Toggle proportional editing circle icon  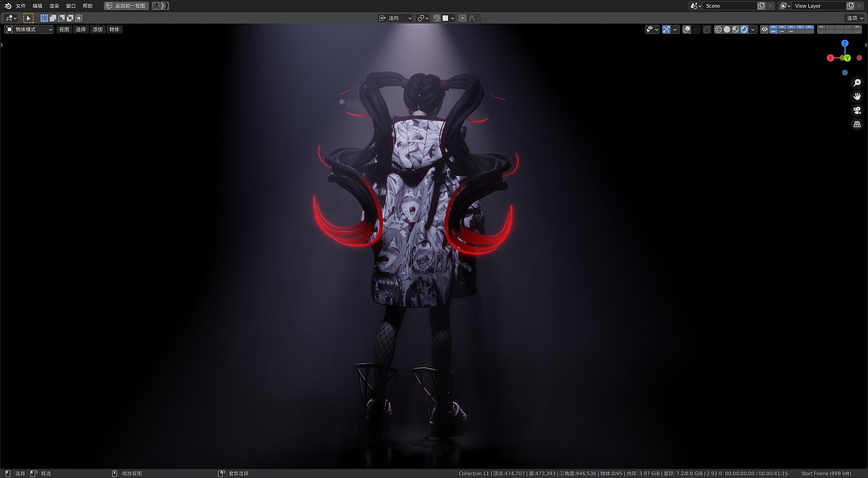point(462,18)
